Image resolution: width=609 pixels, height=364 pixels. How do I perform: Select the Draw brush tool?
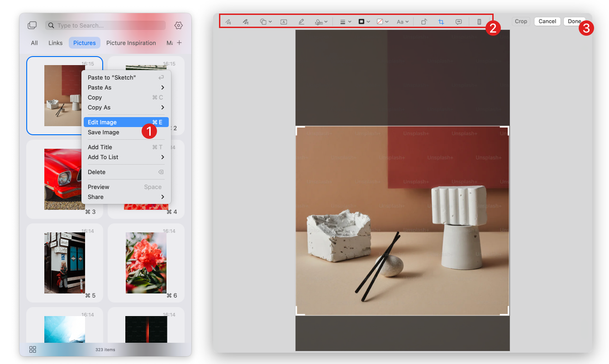point(246,21)
